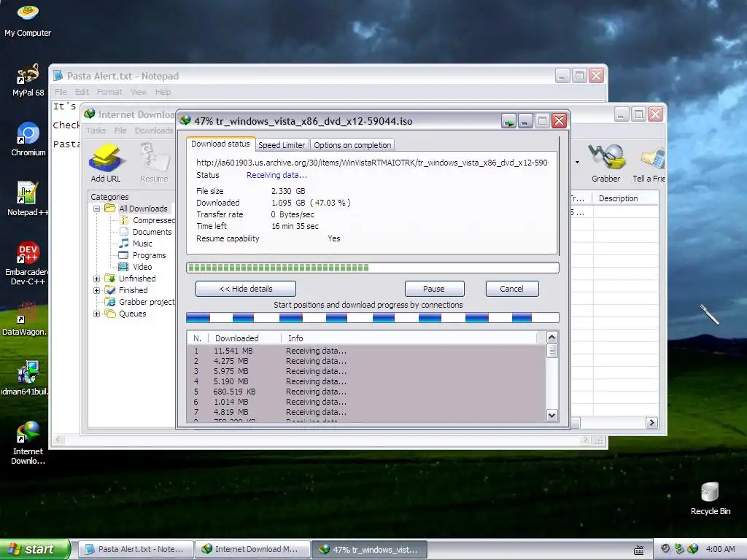Open Notepad File menu

click(x=61, y=92)
